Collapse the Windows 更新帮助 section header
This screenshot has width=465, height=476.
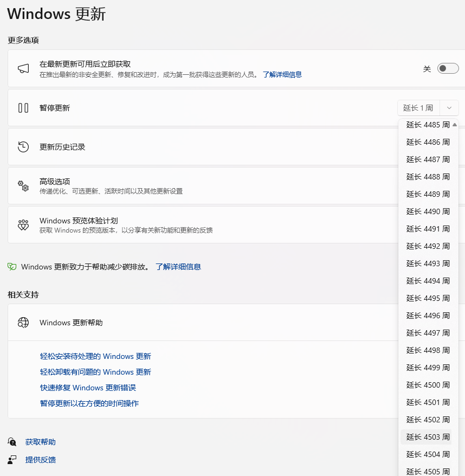[x=203, y=323]
